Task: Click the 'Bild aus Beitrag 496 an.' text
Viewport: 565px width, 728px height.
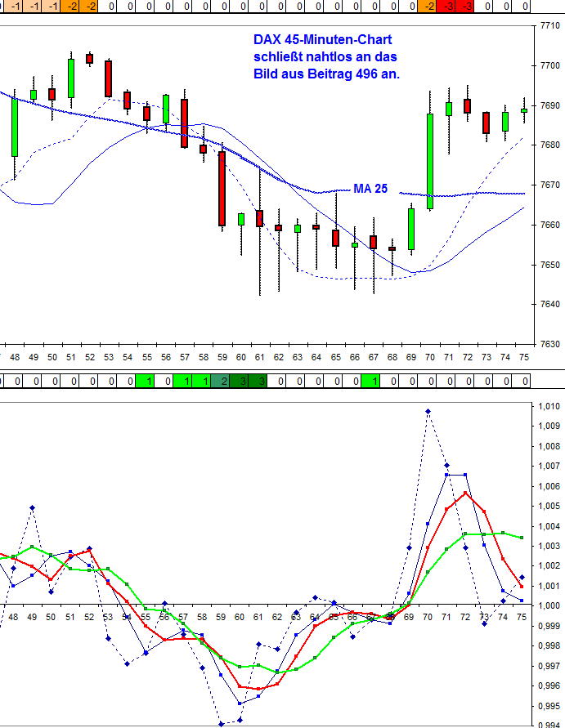Action: (x=326, y=74)
